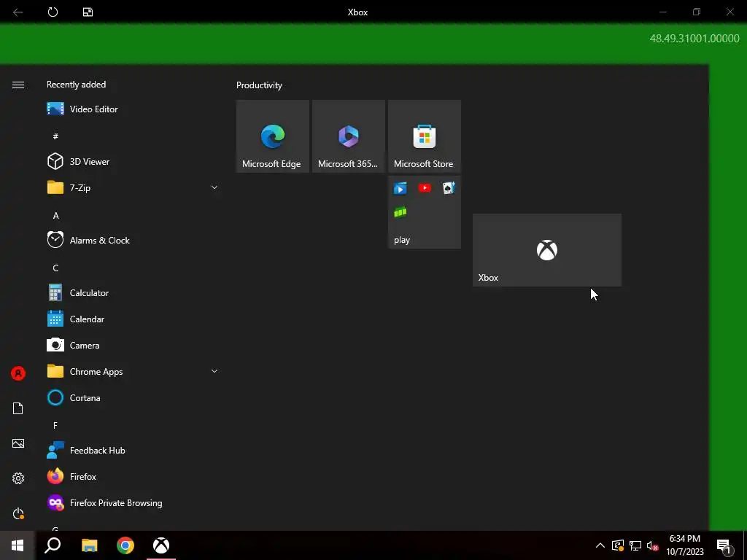Screen dimensions: 747x560
Task: Open taskbar Search
Action: (x=53, y=545)
